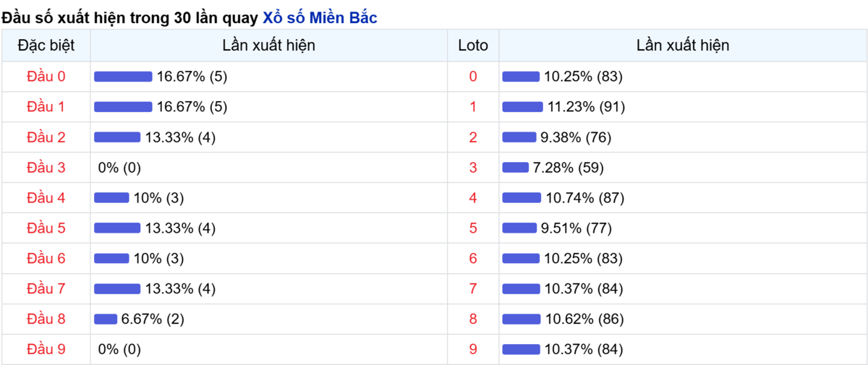Image resolution: width=868 pixels, height=365 pixels.
Task: Click the Đầu 3 label
Action: pos(46,168)
